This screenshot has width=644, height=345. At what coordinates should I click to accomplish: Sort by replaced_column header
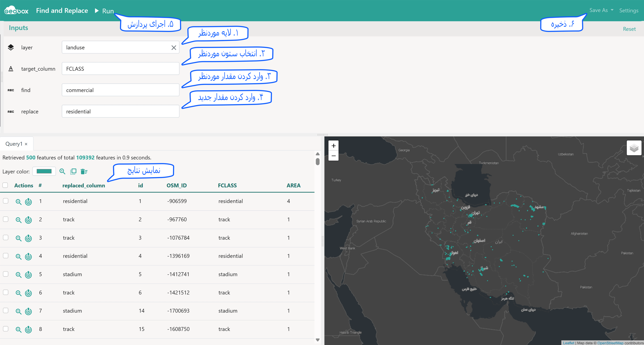coord(84,185)
